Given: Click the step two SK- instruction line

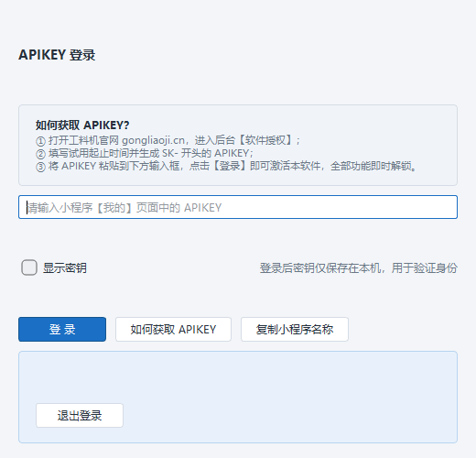Looking at the screenshot, I should pos(145,153).
